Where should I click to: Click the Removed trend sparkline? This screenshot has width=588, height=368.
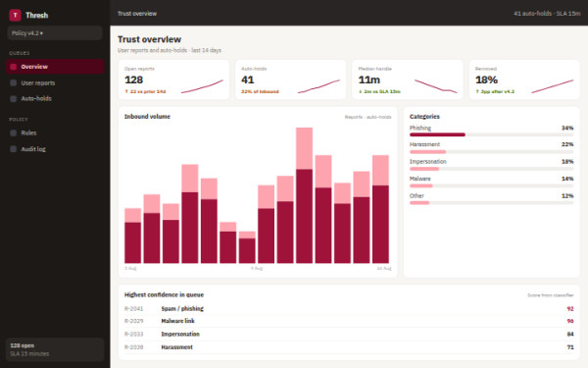553,86
